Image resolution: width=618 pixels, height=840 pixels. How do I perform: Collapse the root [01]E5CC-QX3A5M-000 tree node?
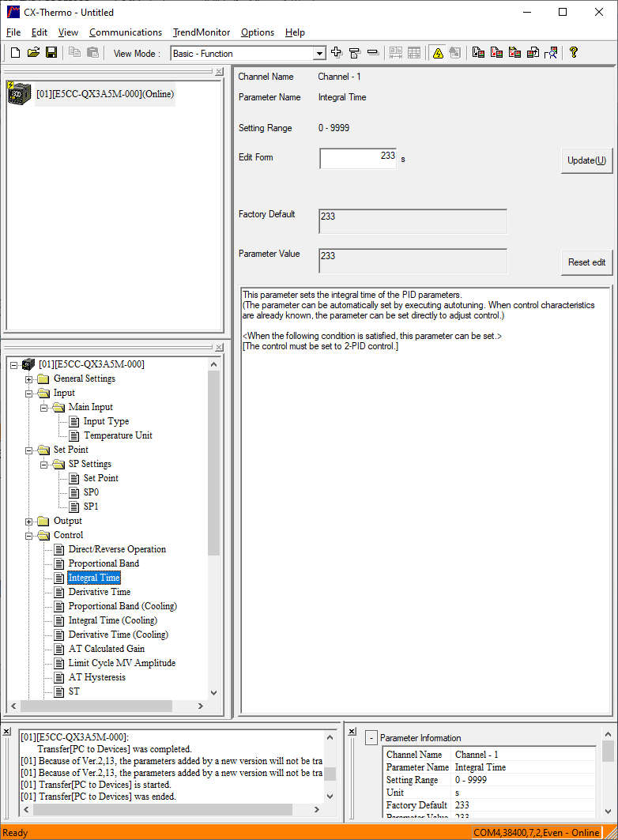point(14,365)
